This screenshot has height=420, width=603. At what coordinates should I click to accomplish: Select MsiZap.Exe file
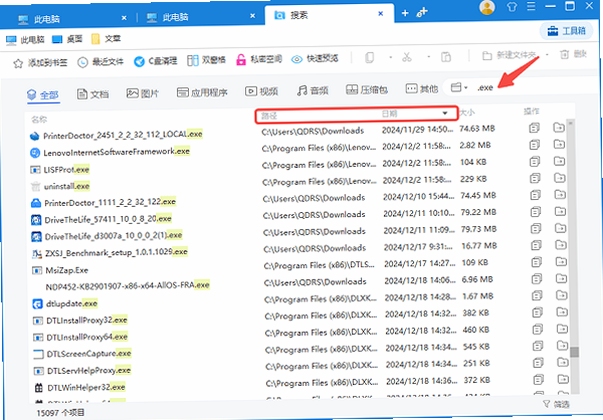pos(67,270)
